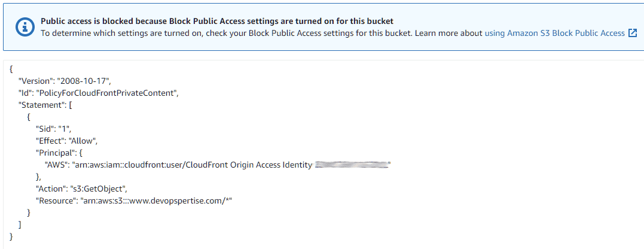Image resolution: width=644 pixels, height=249 pixels.
Task: Click the "Public access is blocked" banner heading
Action: coord(217,22)
